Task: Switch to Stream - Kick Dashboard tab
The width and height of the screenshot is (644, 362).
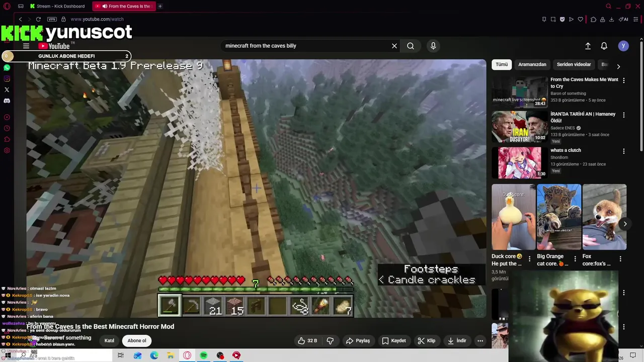Action: click(x=57, y=6)
